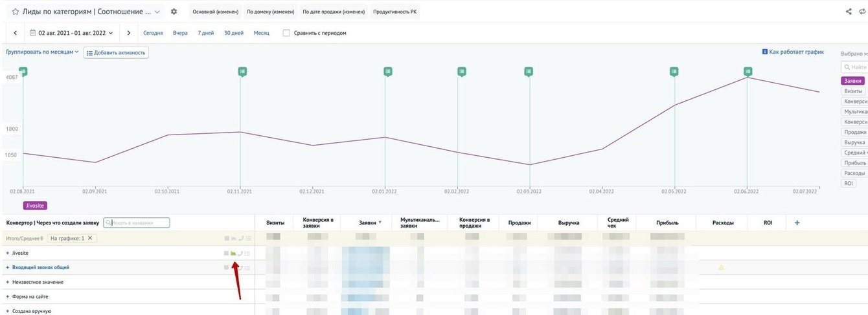Open the "Как работает график" link

click(793, 52)
